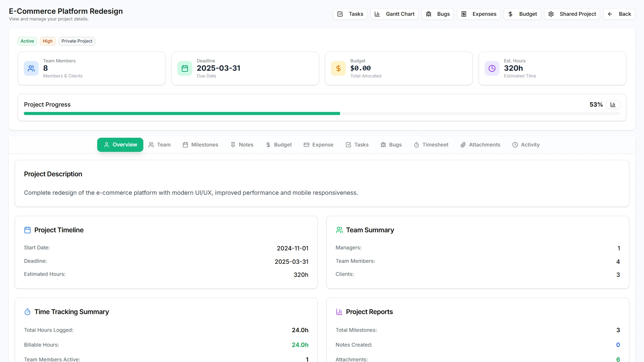Click the Total Hours Logged value
Image resolution: width=644 pixels, height=362 pixels.
tap(300, 330)
